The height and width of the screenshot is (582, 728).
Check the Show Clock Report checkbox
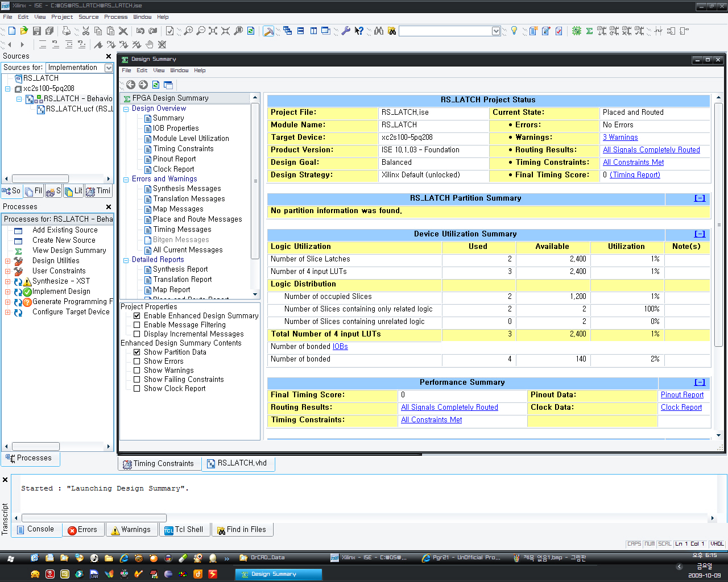136,389
